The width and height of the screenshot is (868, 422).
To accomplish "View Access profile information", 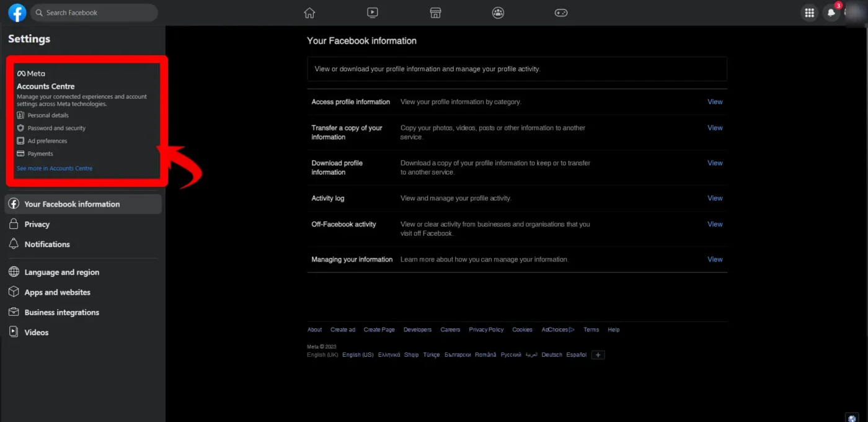I will pyautogui.click(x=715, y=102).
